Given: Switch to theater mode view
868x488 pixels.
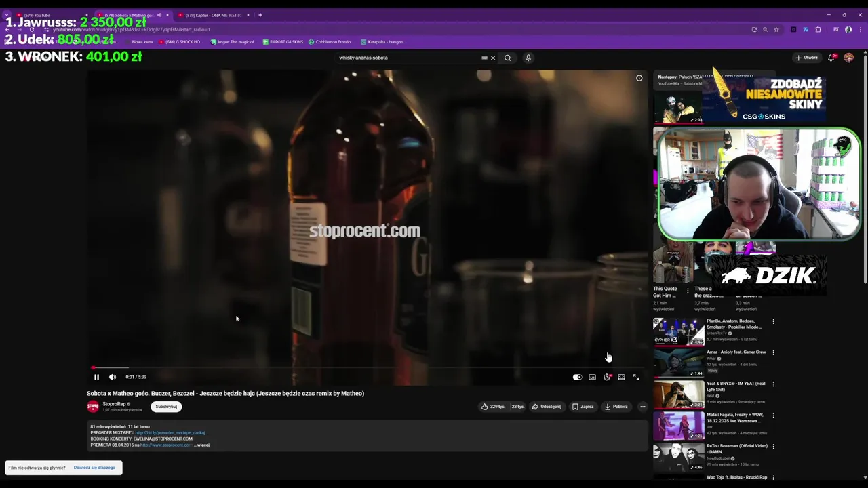Looking at the screenshot, I should (621, 377).
